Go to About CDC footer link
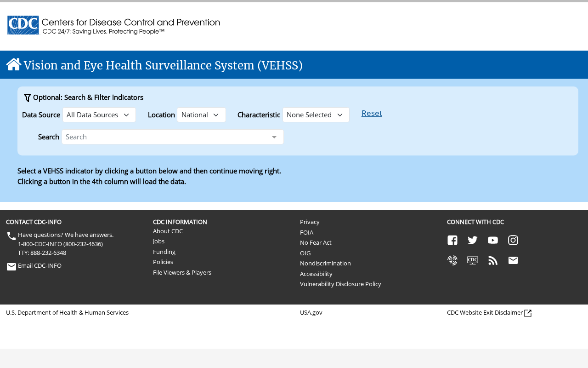The width and height of the screenshot is (588, 368). pos(168,231)
